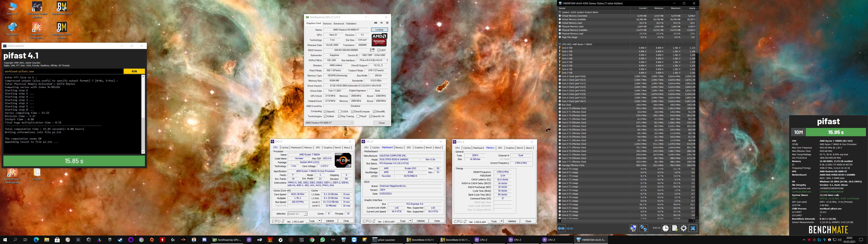Open the Socket #1 selection dropdown in CPU-Z
The height and width of the screenshot is (244, 868).
tap(297, 214)
